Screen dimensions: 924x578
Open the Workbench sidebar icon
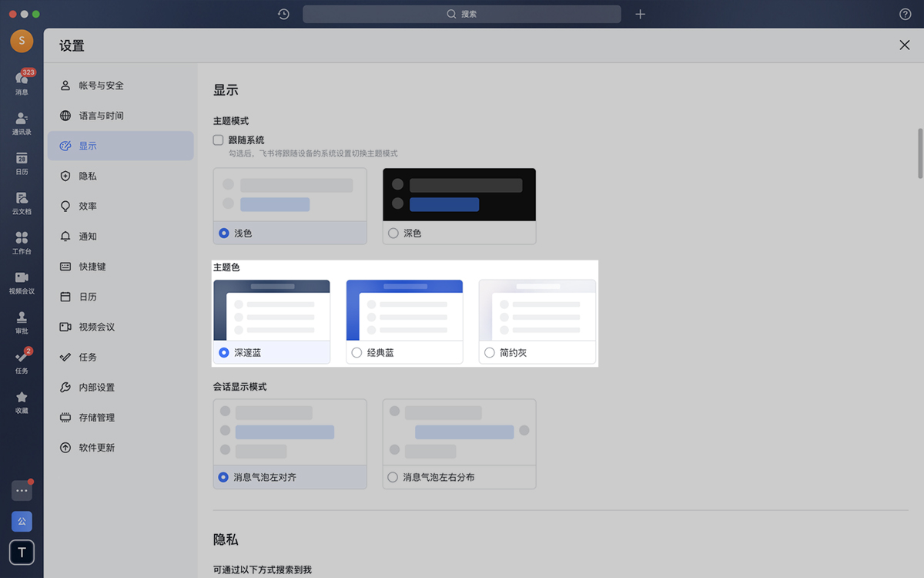click(22, 241)
